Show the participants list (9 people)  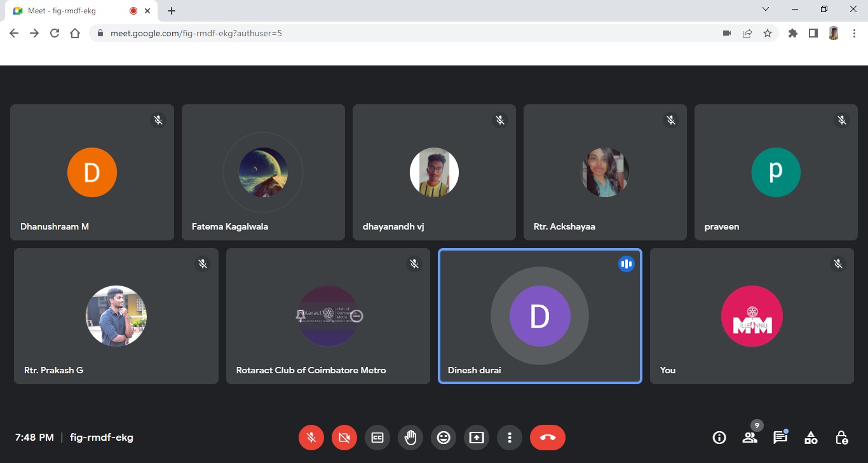[750, 438]
